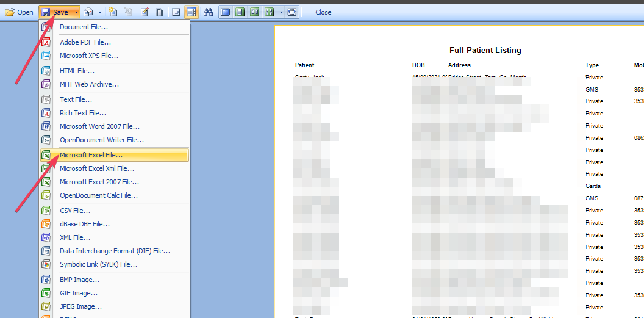Click the binoculars find icon
Viewport: 644px width, 318px height.
[x=208, y=12]
